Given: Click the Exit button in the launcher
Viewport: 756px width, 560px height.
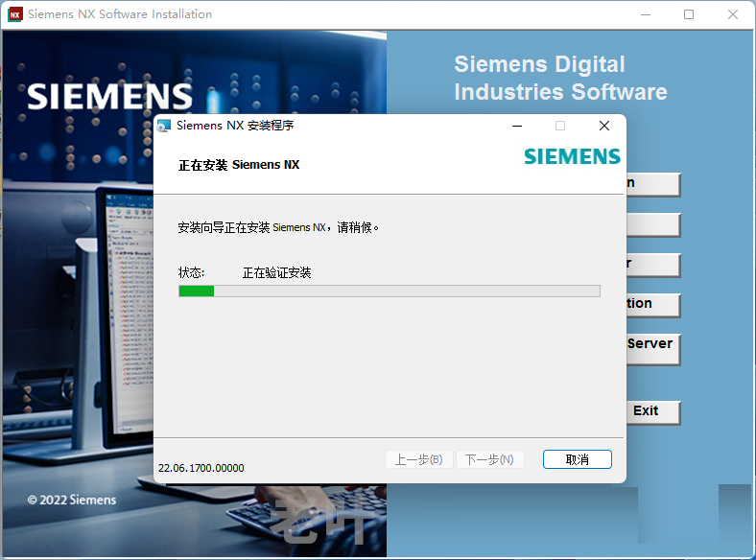Looking at the screenshot, I should click(x=653, y=412).
